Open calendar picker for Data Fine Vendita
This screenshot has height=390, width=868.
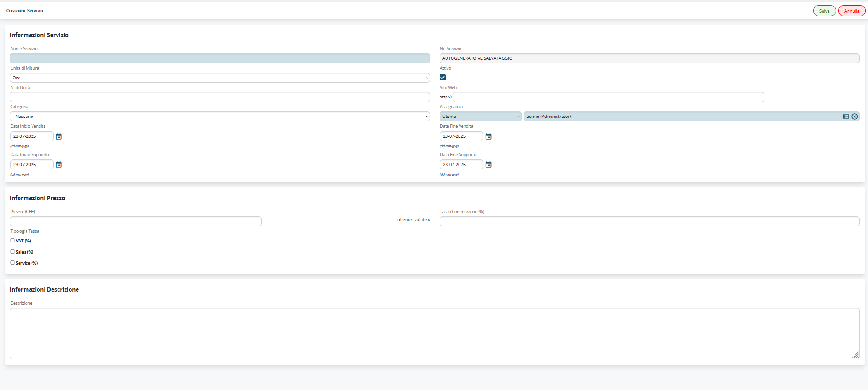488,136
